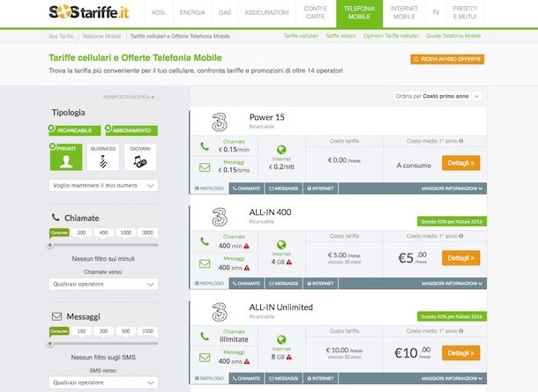Click Telefonia Mobile breadcrumb

click(x=101, y=36)
